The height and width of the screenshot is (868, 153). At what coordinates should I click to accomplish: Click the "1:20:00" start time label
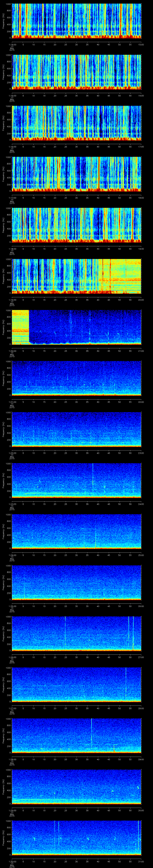pyautogui.click(x=12, y=351)
